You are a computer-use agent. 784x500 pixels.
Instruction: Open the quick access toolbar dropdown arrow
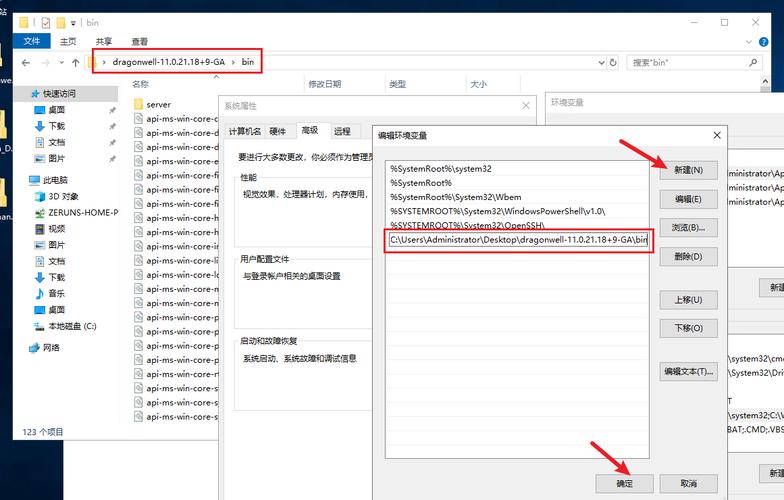pyautogui.click(x=73, y=23)
